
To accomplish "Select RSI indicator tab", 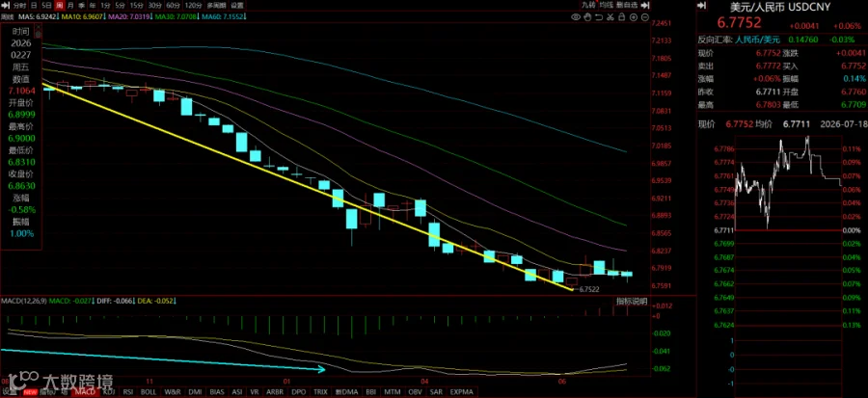I will 128,392.
